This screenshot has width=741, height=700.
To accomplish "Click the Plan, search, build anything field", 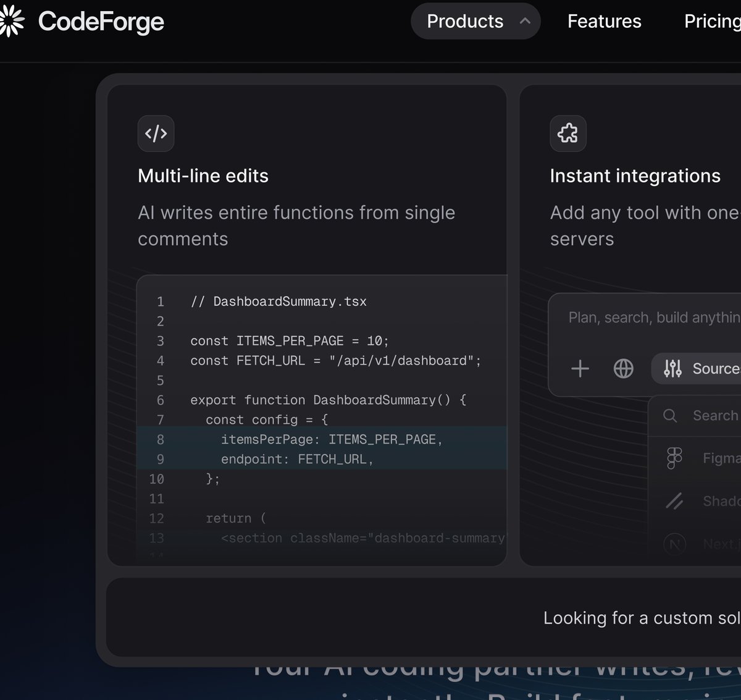I will pos(654,318).
